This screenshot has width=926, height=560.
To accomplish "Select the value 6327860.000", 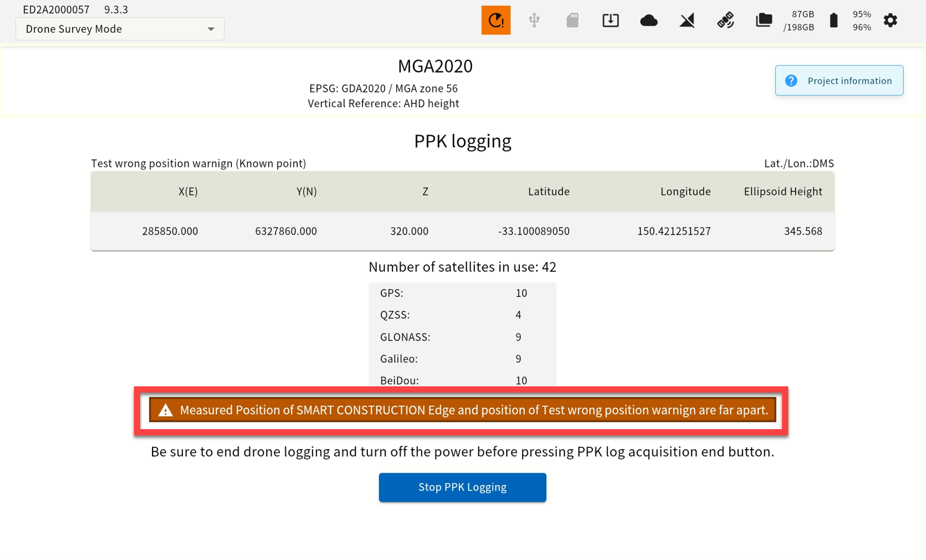I will point(286,231).
